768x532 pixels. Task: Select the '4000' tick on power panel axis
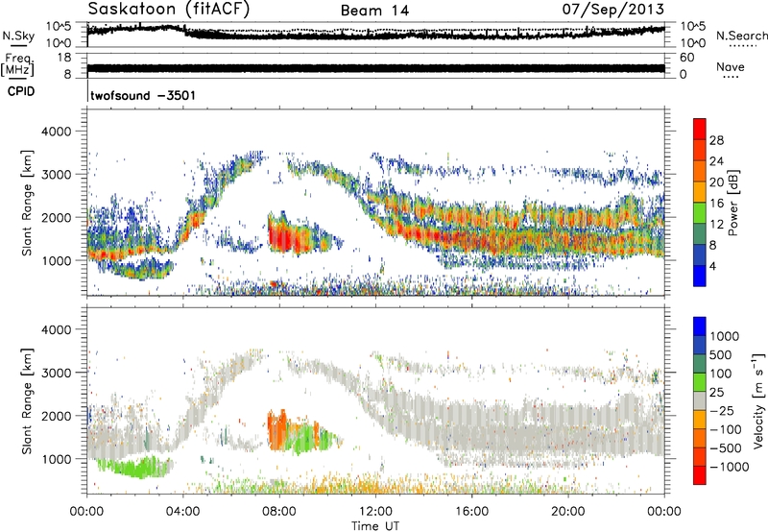(x=56, y=132)
